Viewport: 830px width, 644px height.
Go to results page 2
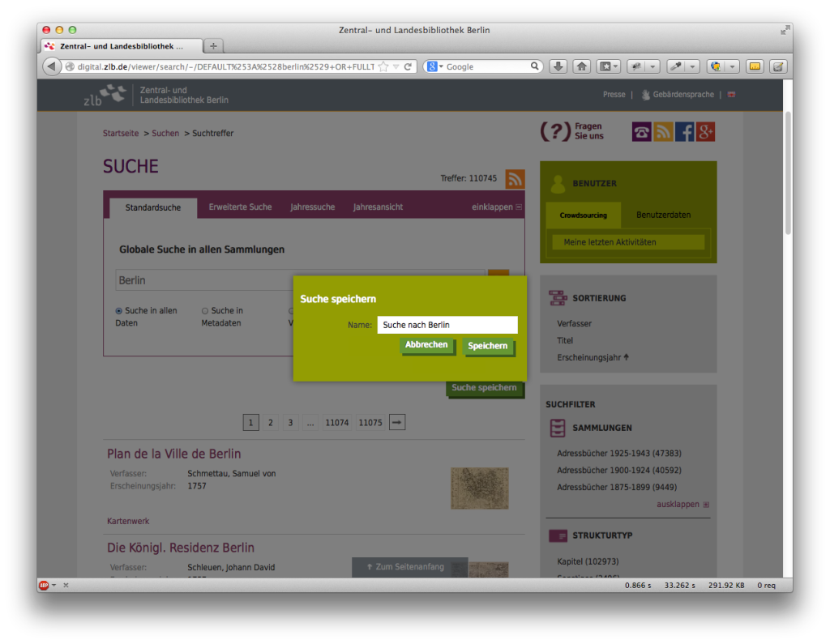coord(271,422)
